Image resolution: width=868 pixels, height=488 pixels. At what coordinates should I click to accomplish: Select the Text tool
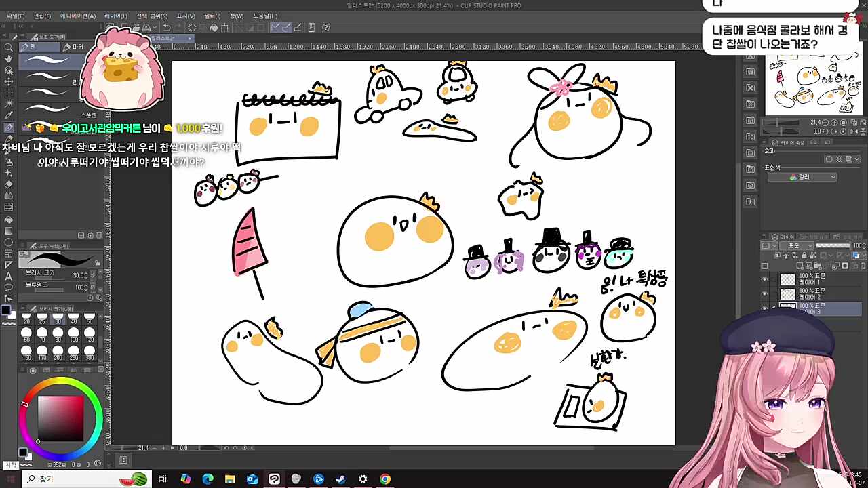point(9,277)
